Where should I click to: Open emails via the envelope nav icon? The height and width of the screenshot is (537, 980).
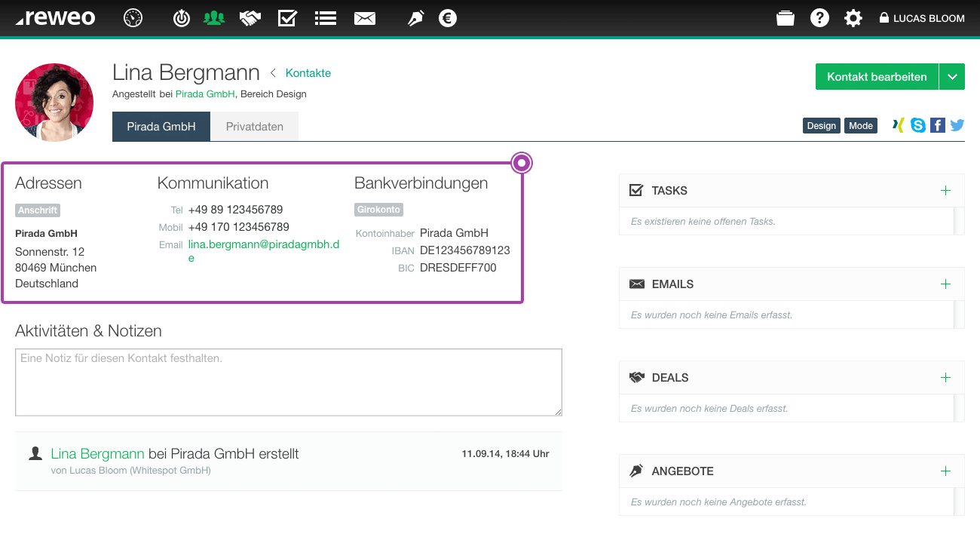point(365,18)
